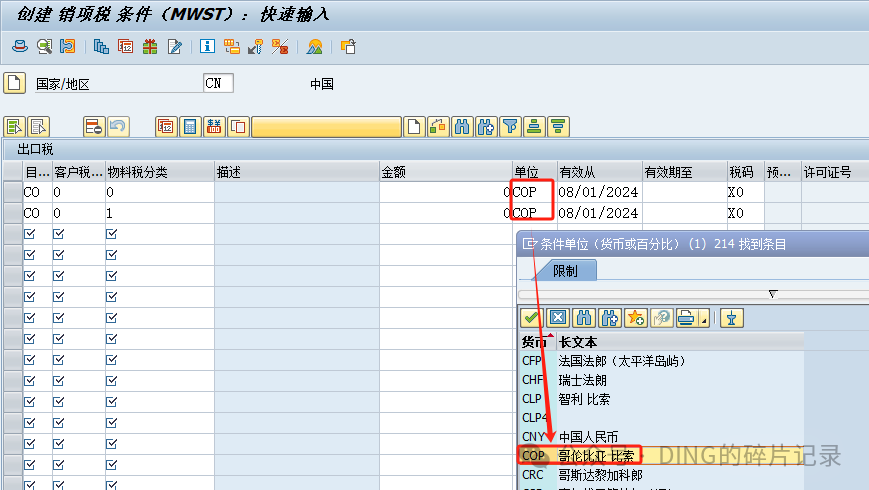This screenshot has height=490, width=869.
Task: Click the 金额 column header
Action: [x=446, y=172]
